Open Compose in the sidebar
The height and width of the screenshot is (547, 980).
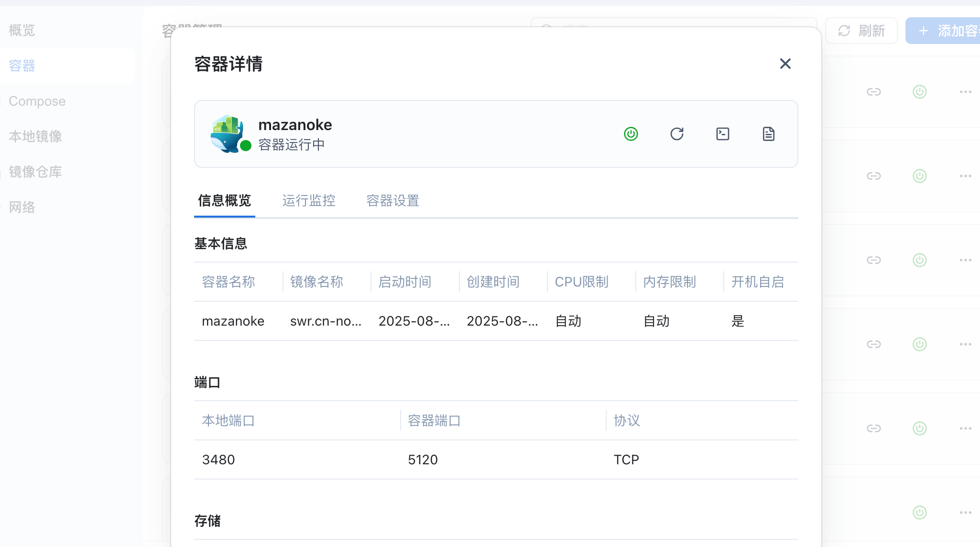(37, 101)
